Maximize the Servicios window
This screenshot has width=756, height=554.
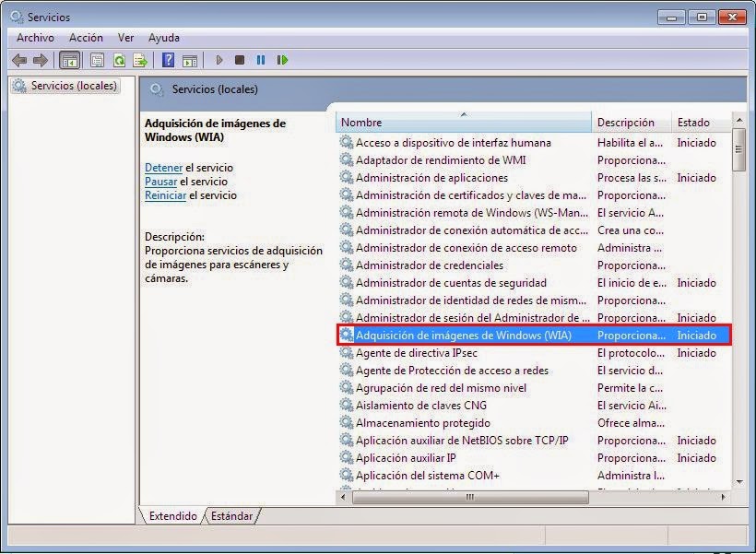(702, 18)
